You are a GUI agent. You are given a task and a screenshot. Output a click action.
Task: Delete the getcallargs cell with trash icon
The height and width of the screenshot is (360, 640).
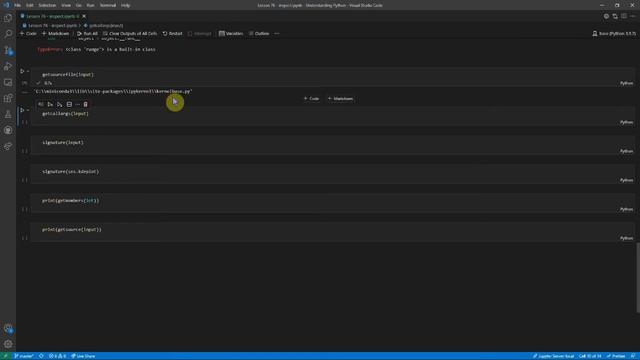tap(85, 104)
